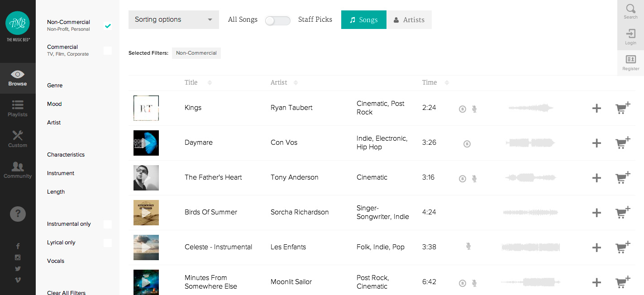Image resolution: width=644 pixels, height=295 pixels.
Task: Seek in the Celeste - Instrumental waveform
Action: coord(530,247)
